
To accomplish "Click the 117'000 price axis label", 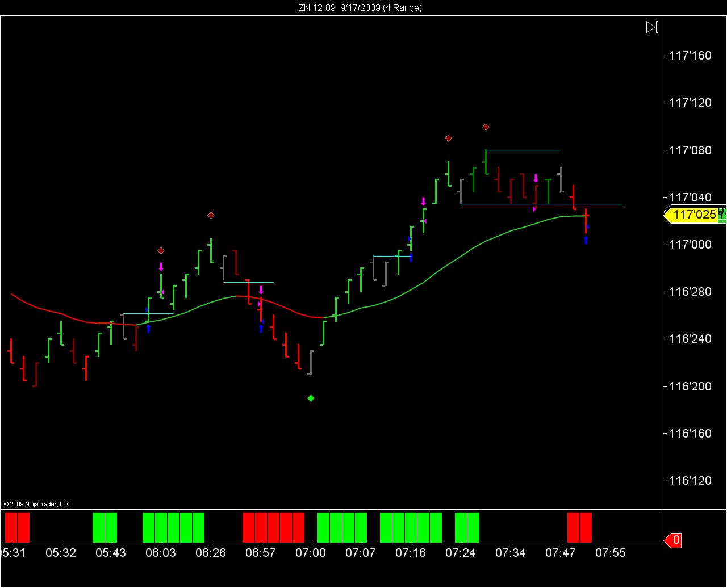I will tap(690, 245).
